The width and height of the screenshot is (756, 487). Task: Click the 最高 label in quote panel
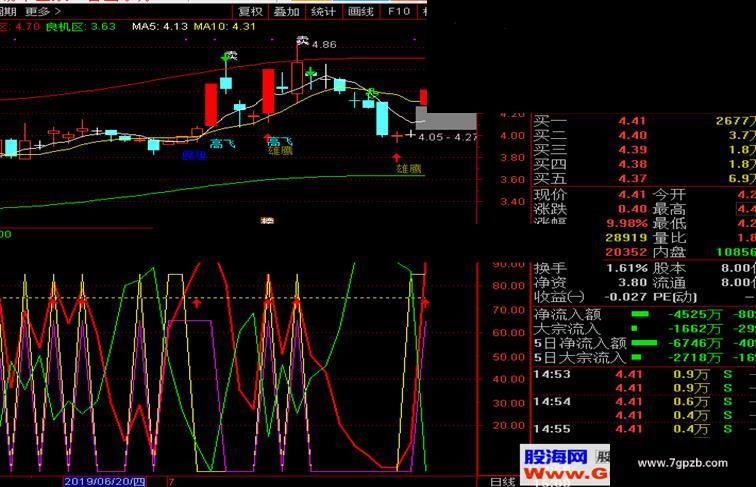point(669,209)
